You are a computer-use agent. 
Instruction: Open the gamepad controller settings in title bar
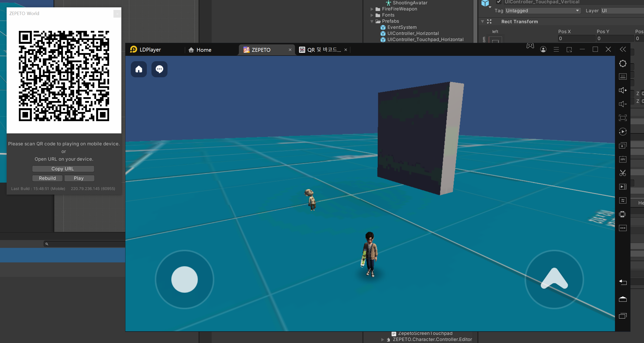(x=530, y=46)
